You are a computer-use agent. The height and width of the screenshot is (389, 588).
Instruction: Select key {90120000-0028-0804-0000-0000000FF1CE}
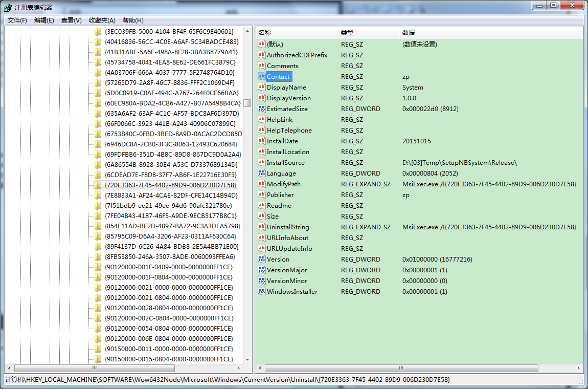(169, 308)
